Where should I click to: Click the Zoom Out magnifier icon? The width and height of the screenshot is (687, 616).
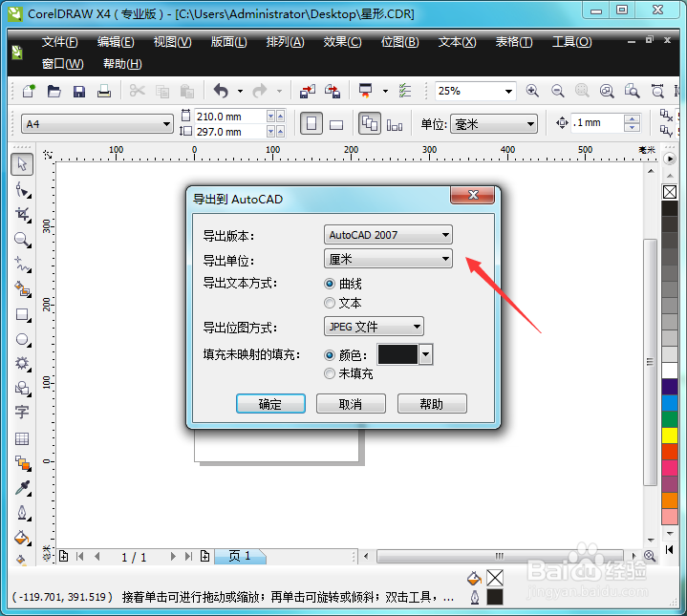(557, 91)
